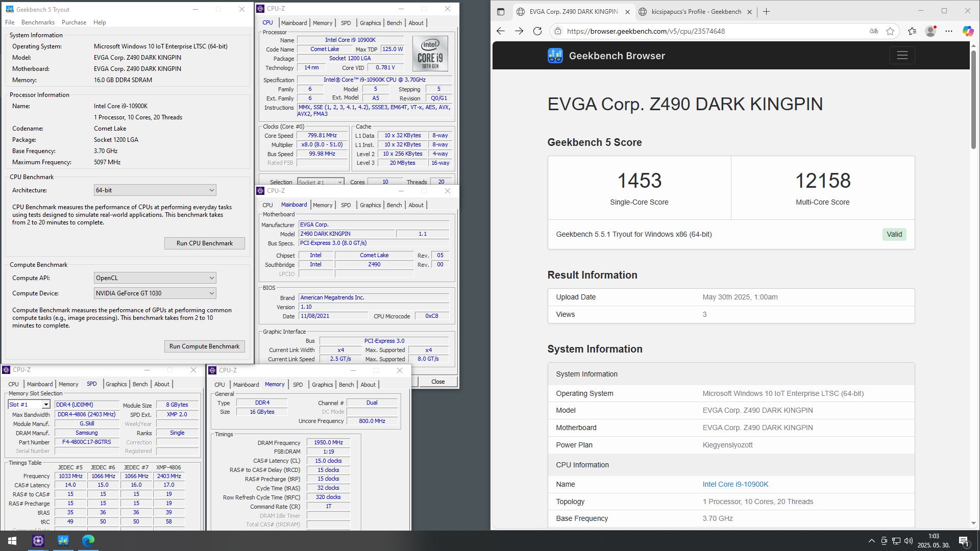Open the Edge profile avatar
Viewport: 980px width, 551px height.
click(930, 31)
